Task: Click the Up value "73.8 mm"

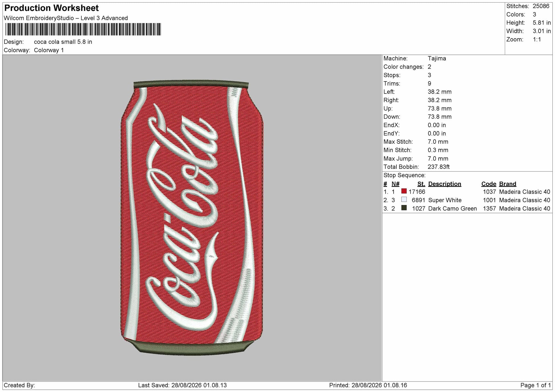Action: point(439,109)
